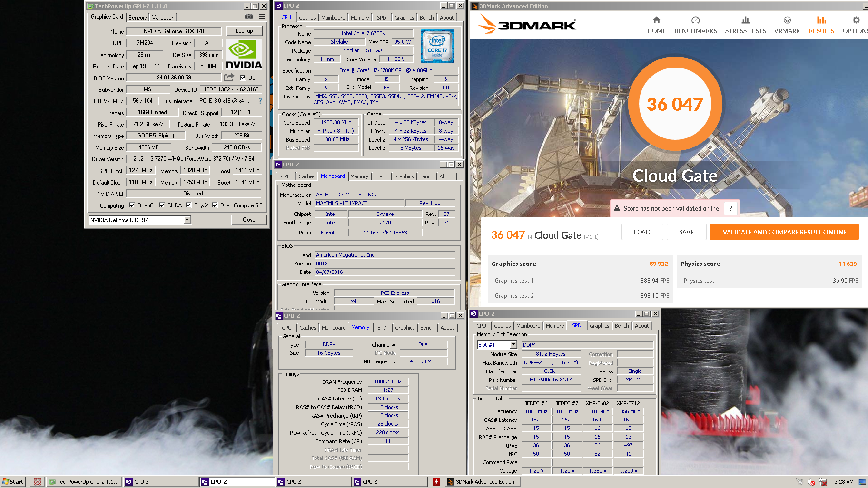
Task: Click the Core Speed value 1900.00 MHz
Action: [x=336, y=122]
